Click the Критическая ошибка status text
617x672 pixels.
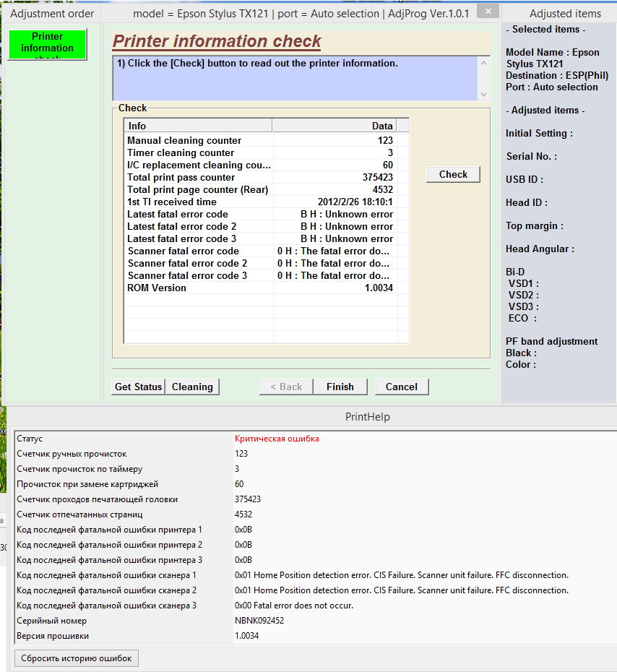coord(277,439)
